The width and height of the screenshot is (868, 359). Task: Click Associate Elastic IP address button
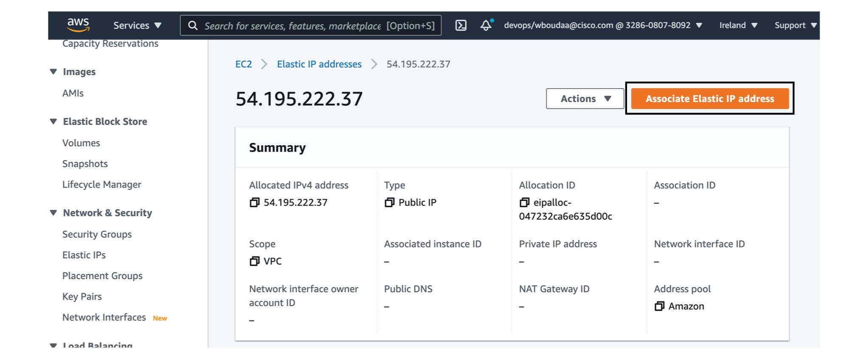(710, 99)
